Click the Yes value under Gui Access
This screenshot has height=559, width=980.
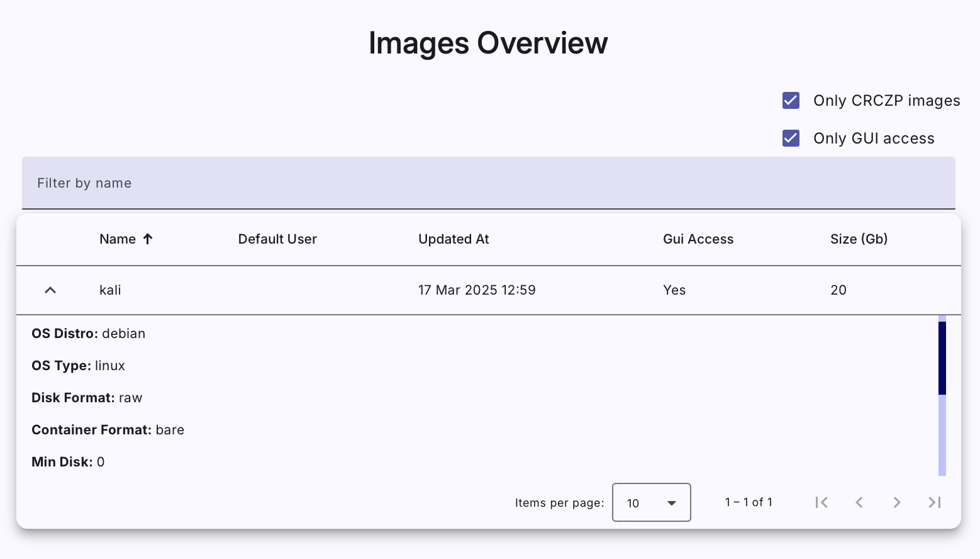[674, 290]
